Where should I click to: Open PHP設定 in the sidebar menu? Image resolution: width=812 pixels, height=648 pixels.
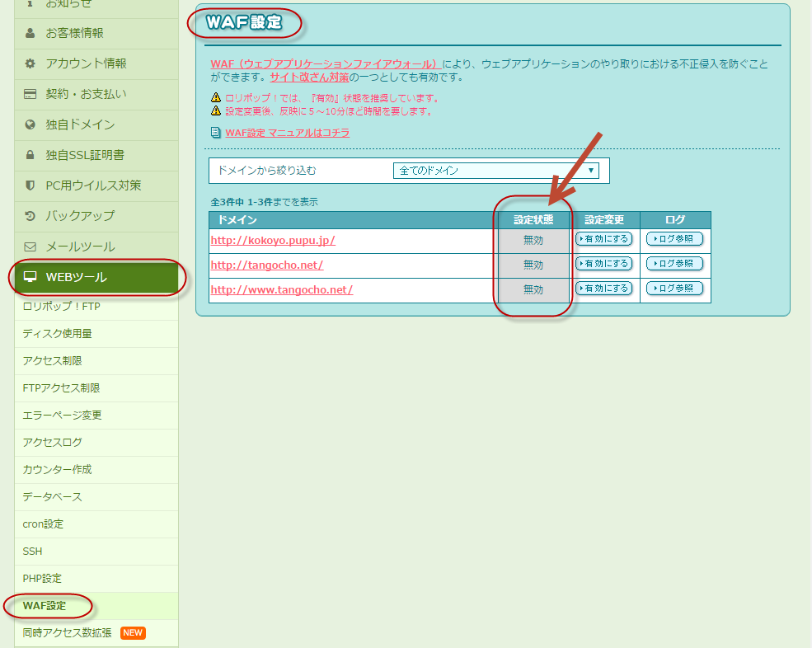tap(42, 579)
